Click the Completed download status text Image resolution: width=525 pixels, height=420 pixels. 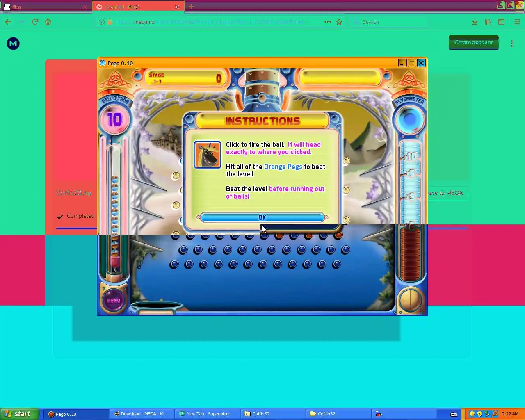click(80, 216)
